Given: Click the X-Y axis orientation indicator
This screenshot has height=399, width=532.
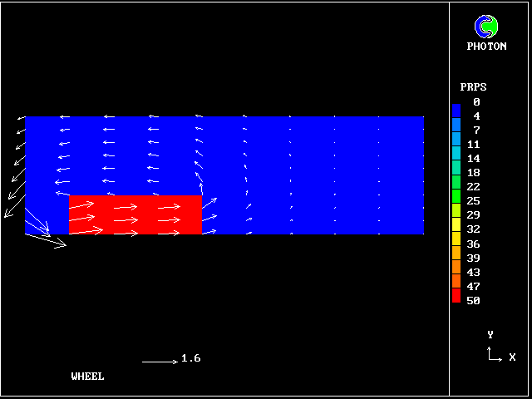Looking at the screenshot, I should coord(494,353).
